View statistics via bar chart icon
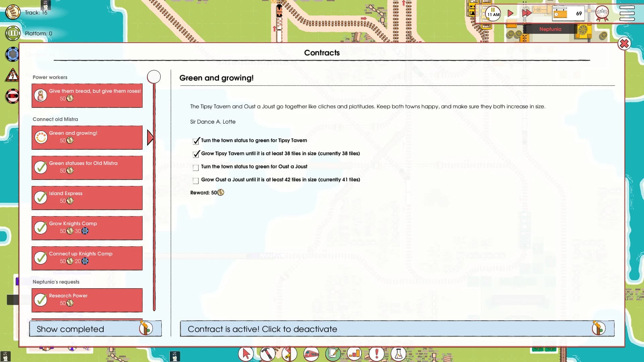 [354, 354]
